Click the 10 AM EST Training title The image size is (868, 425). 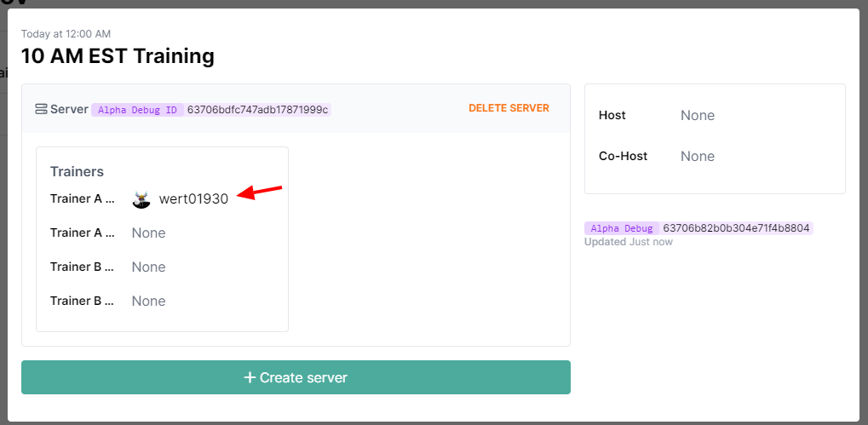tap(118, 57)
